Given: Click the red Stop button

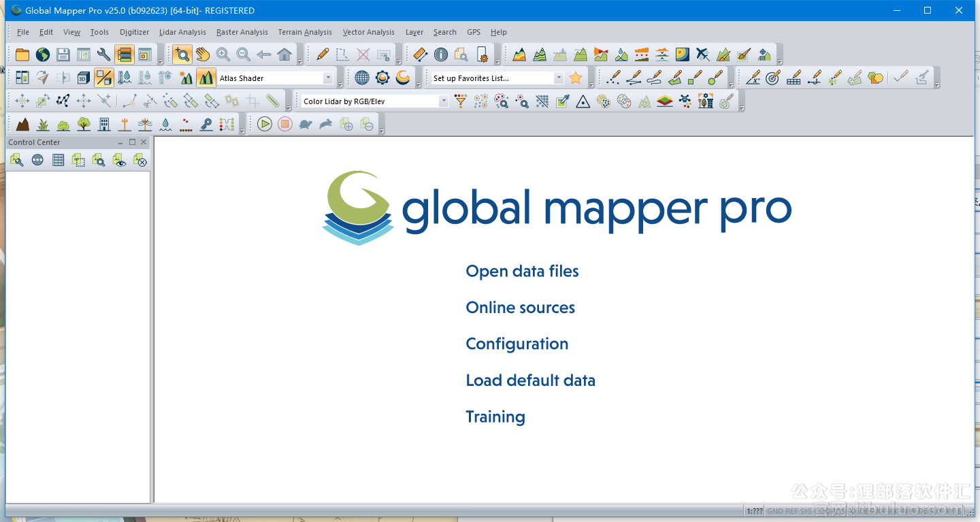Looking at the screenshot, I should (285, 124).
